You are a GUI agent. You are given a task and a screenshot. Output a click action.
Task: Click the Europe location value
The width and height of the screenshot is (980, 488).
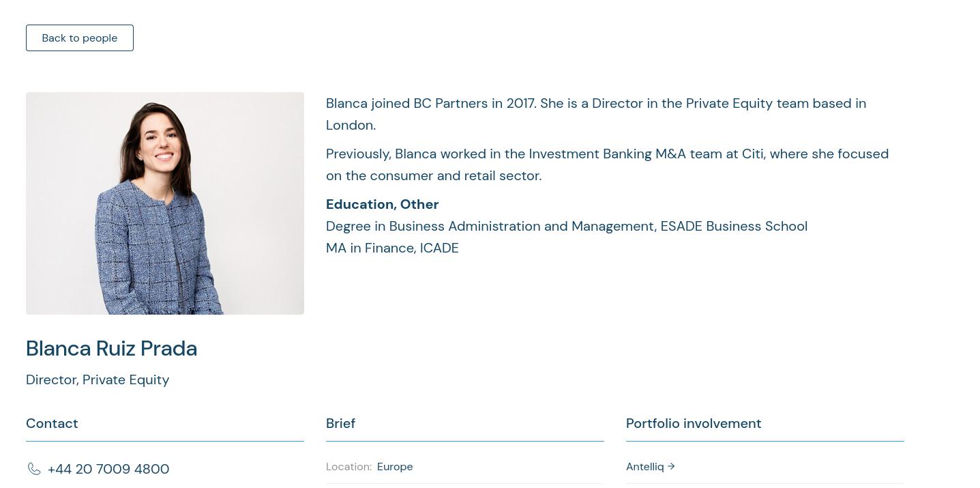click(395, 467)
